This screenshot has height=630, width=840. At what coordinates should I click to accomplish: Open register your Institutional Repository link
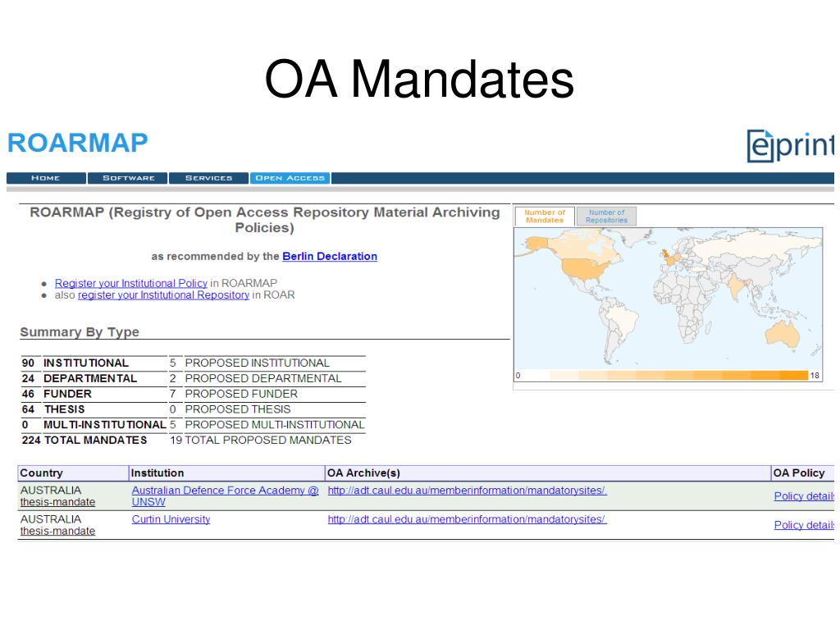pyautogui.click(x=163, y=294)
